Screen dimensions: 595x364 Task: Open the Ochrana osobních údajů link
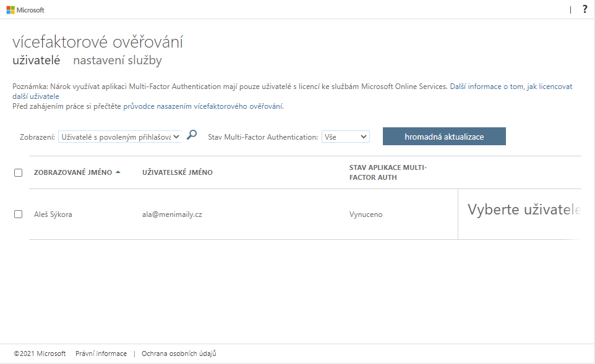coord(179,353)
